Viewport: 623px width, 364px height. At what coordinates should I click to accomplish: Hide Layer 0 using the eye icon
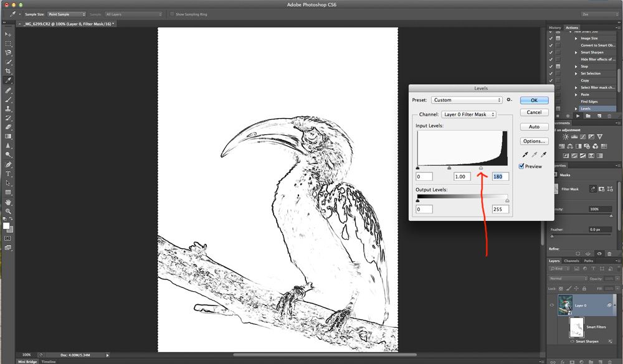(551, 306)
